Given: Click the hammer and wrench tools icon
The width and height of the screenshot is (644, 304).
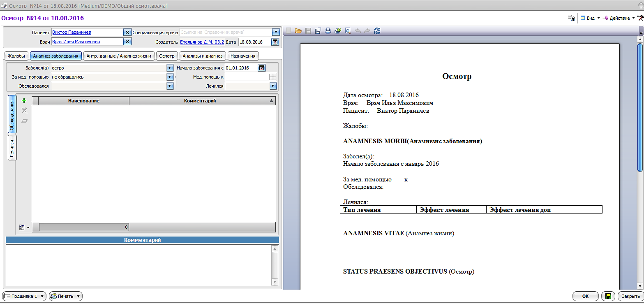Looking at the screenshot, I should point(640,18).
